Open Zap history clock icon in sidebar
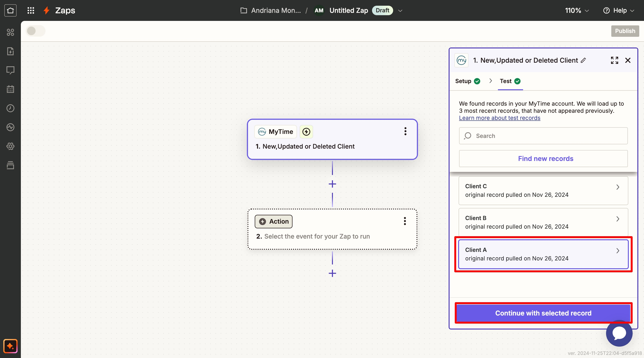The height and width of the screenshot is (358, 644). coord(10,108)
